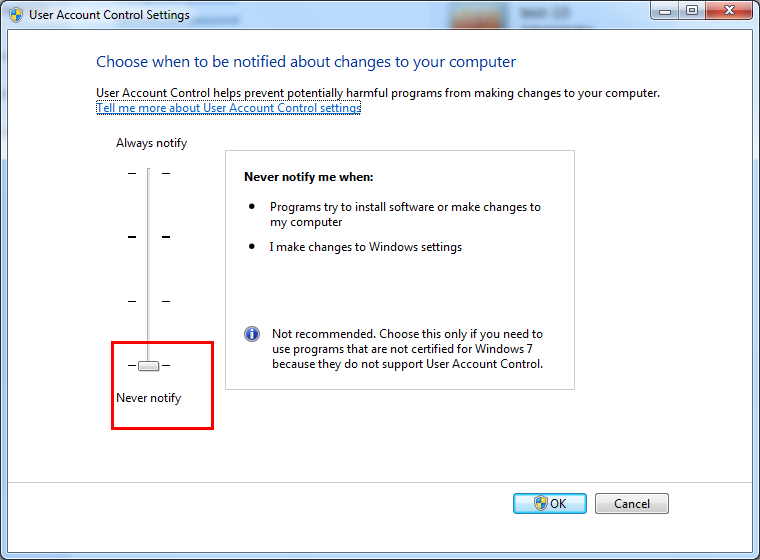Click the 'Never notify me when:' heading
This screenshot has height=560, width=760.
[309, 177]
